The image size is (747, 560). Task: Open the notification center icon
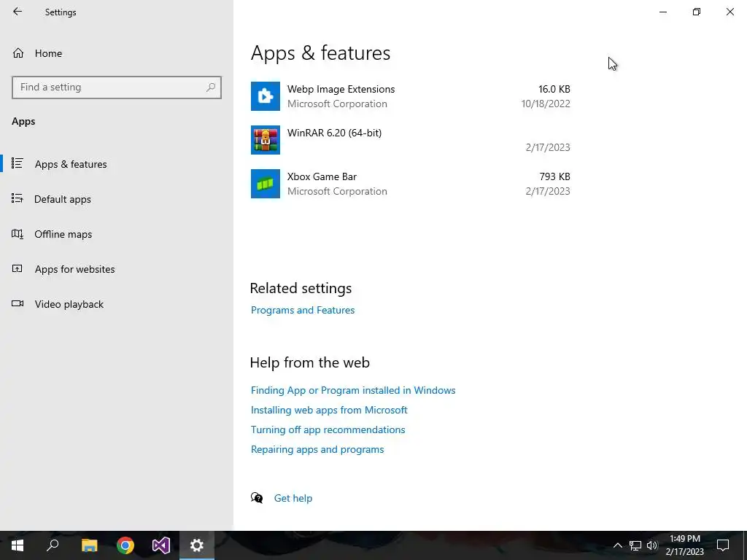pos(723,545)
